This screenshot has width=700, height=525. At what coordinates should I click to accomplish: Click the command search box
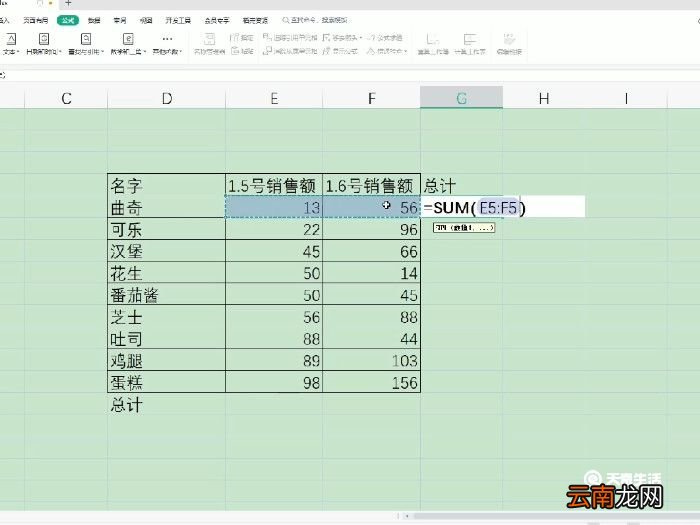pyautogui.click(x=315, y=20)
